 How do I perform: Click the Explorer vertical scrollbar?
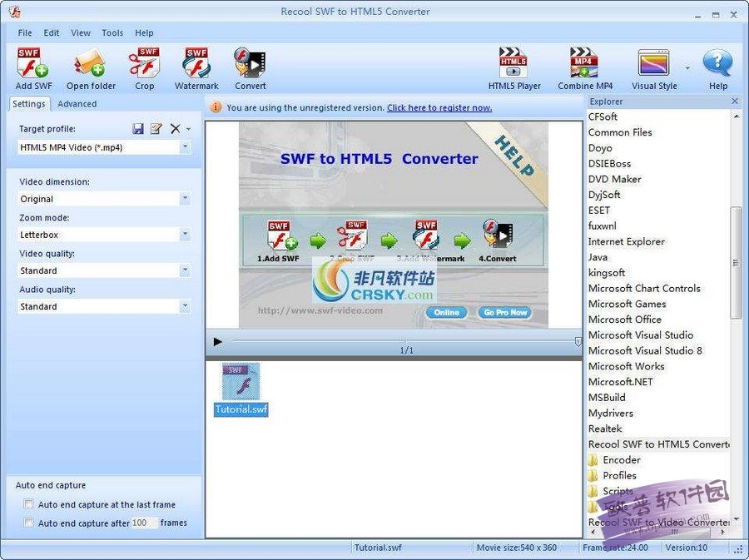(737, 263)
